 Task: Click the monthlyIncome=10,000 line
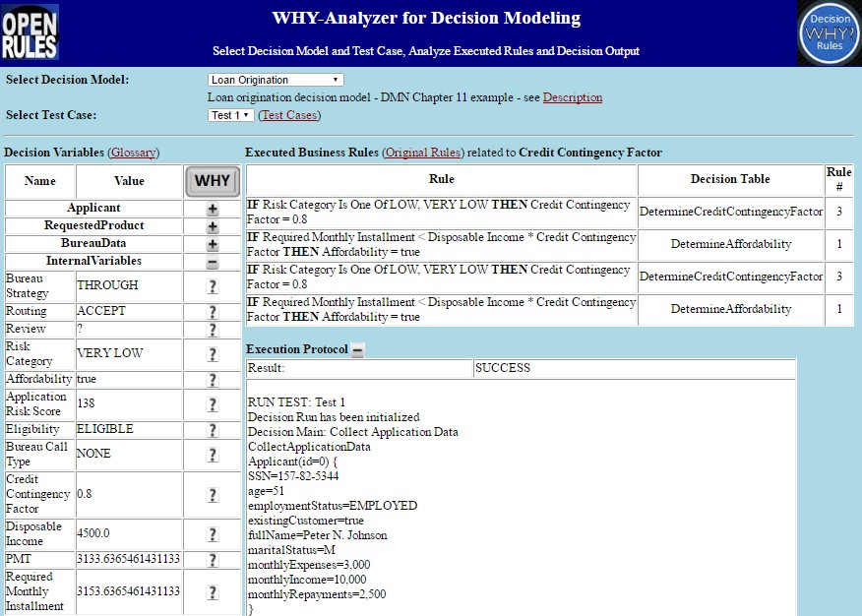pos(307,581)
